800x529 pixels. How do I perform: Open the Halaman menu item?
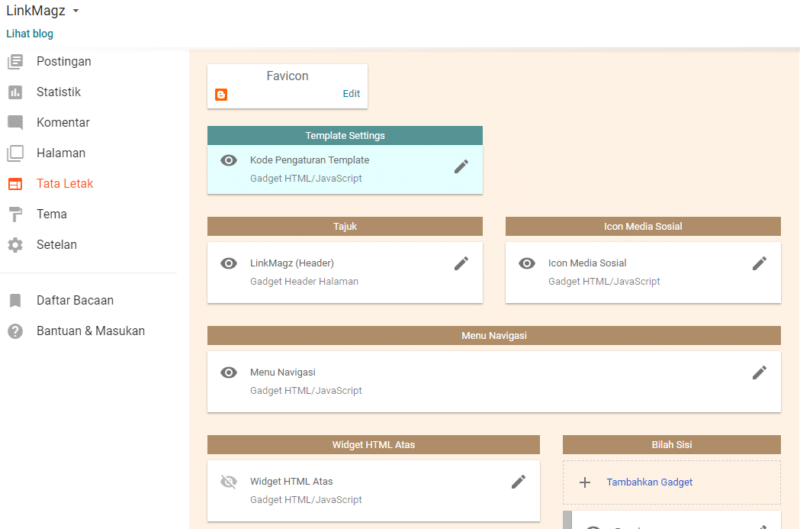click(60, 153)
